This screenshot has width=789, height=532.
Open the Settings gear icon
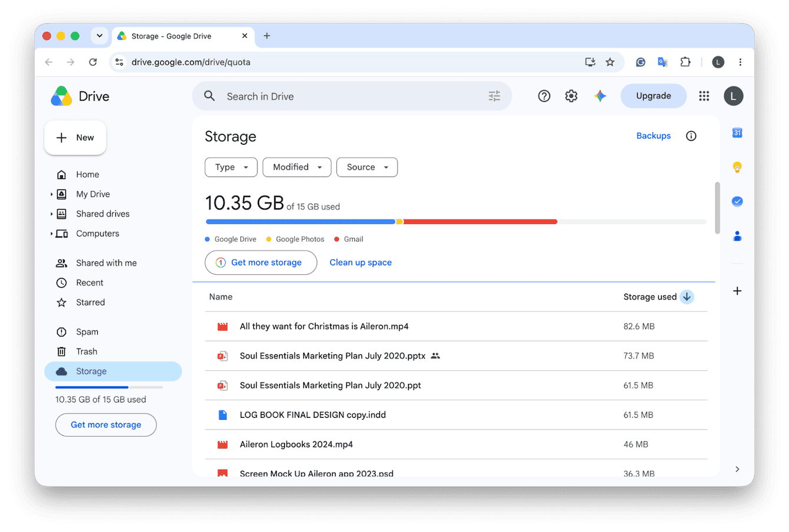pos(571,96)
